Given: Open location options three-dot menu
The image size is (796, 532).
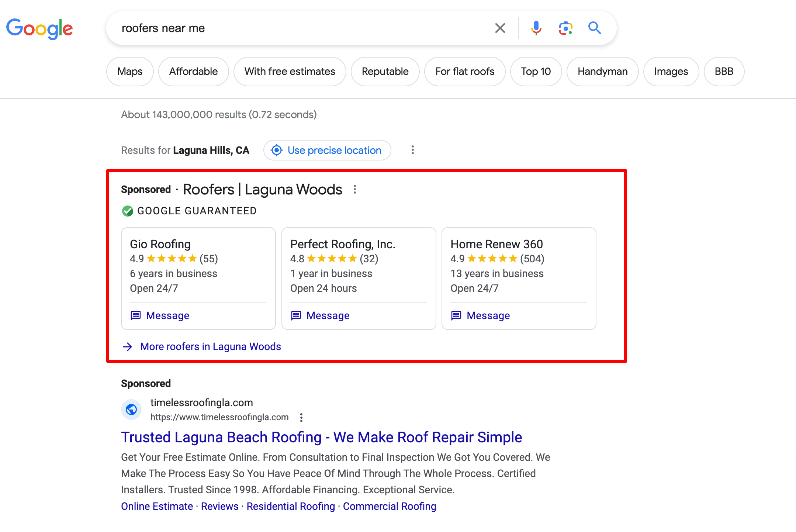Looking at the screenshot, I should (412, 150).
